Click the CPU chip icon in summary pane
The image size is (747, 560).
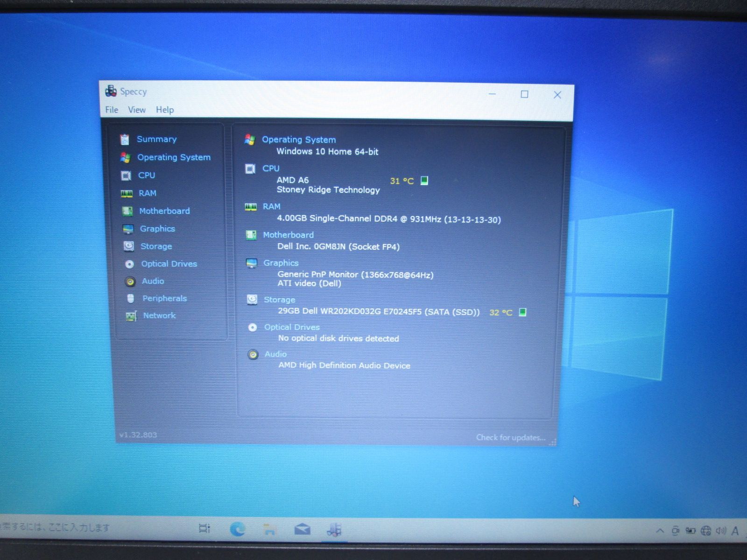(x=250, y=168)
